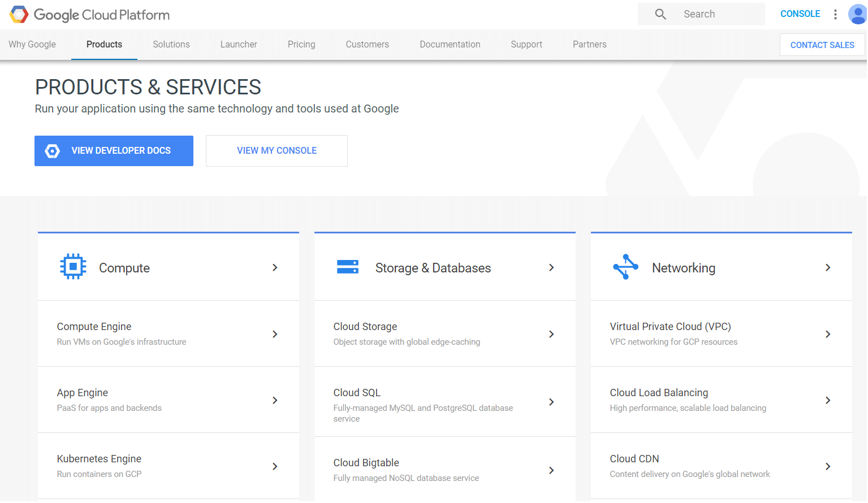This screenshot has width=868, height=503.
Task: Open Compute Engine row chevron
Action: tap(275, 334)
